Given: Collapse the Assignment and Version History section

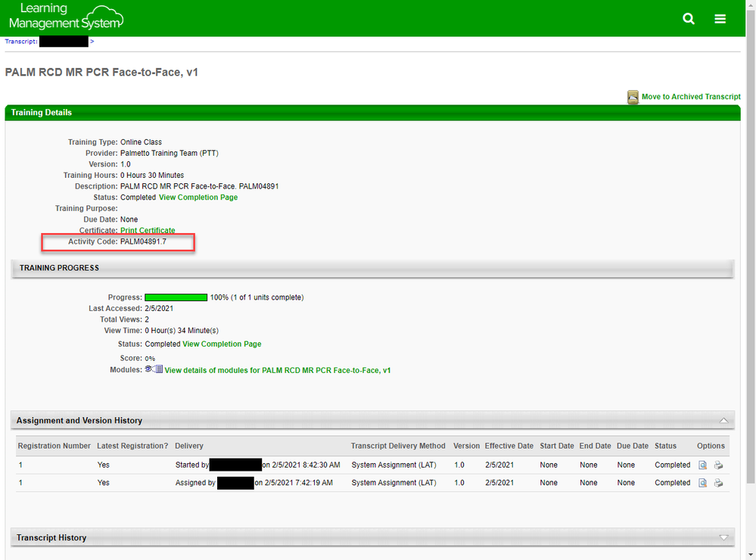Looking at the screenshot, I should click(723, 421).
